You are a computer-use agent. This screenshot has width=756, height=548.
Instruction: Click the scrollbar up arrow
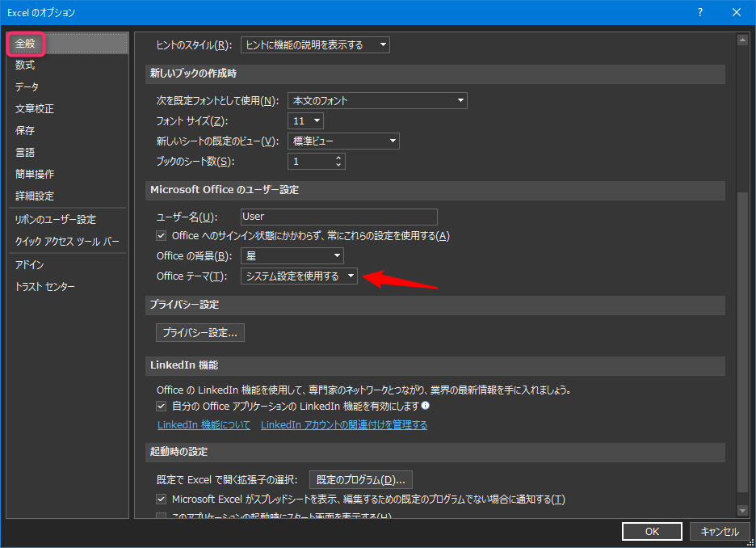point(742,40)
